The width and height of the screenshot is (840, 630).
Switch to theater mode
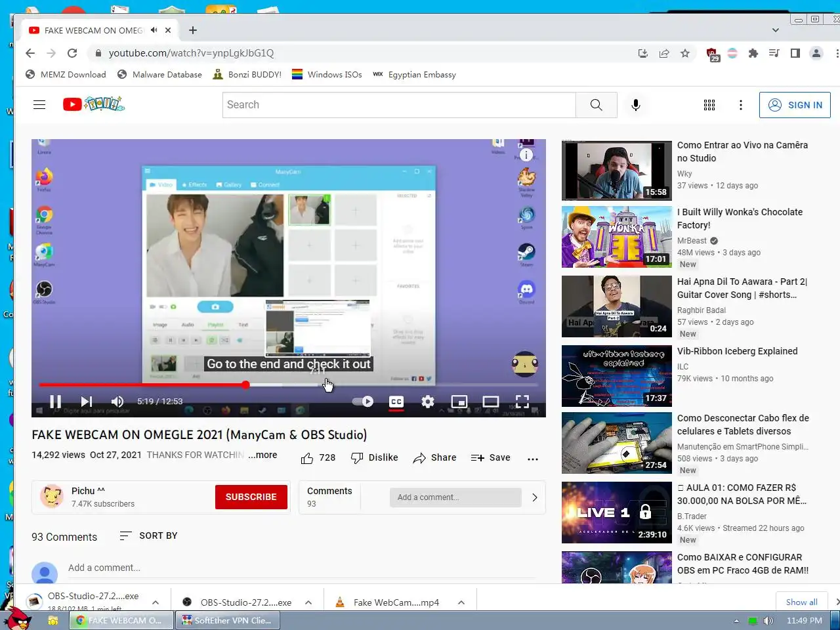tap(491, 402)
